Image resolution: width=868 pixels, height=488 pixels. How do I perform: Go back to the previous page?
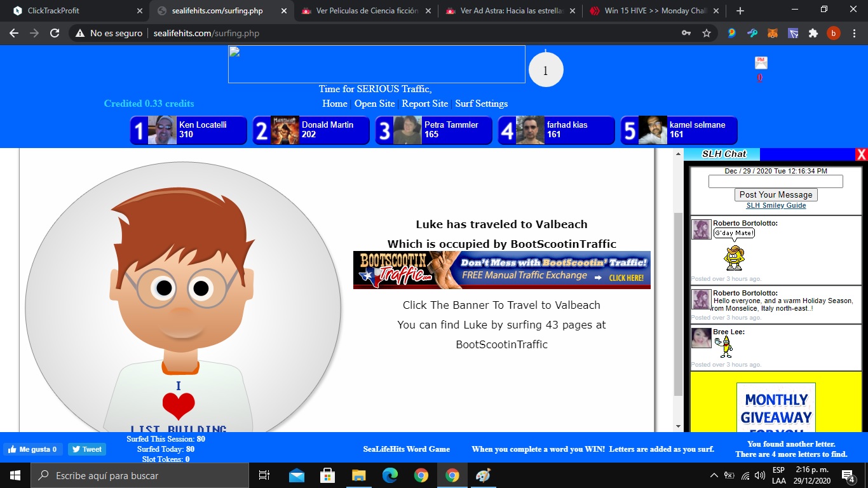pos(14,33)
